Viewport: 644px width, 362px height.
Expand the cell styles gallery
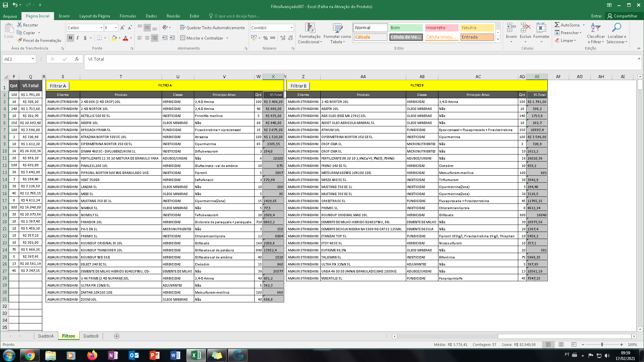498,40
